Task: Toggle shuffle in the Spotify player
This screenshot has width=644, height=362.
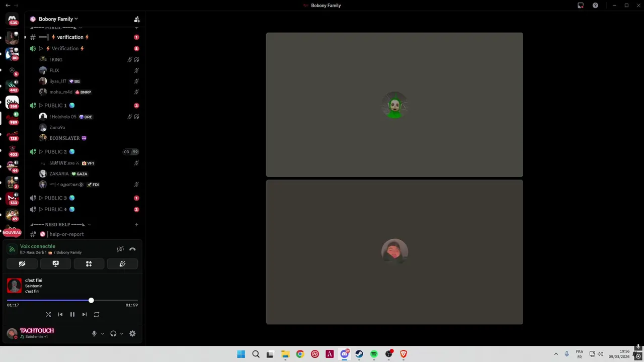Action: click(48, 314)
